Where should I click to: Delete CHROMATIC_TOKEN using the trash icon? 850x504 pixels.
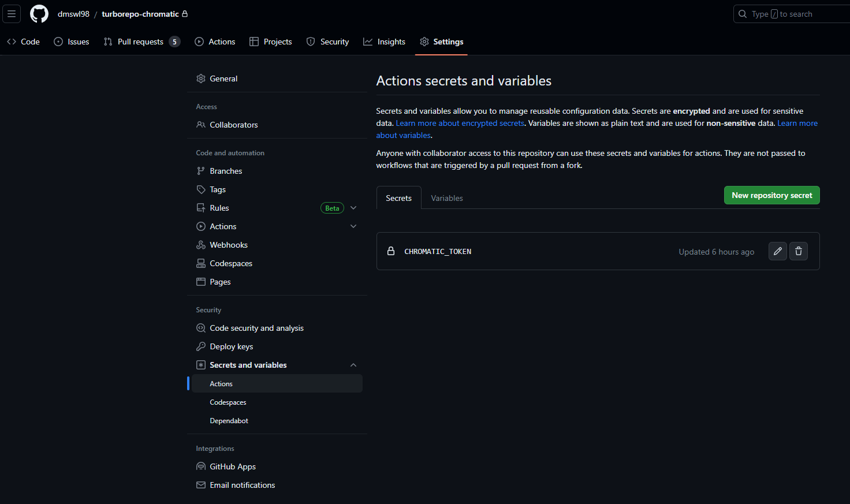point(799,251)
